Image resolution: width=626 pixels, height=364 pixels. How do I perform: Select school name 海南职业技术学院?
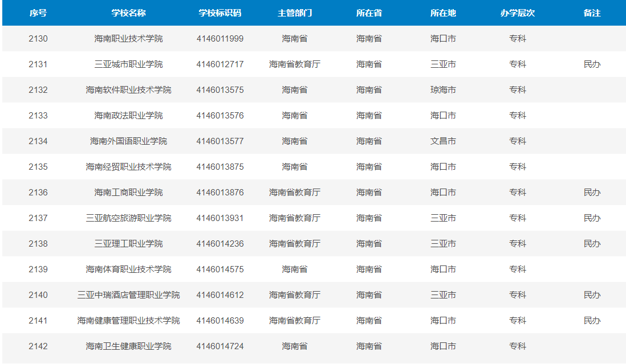pos(128,39)
